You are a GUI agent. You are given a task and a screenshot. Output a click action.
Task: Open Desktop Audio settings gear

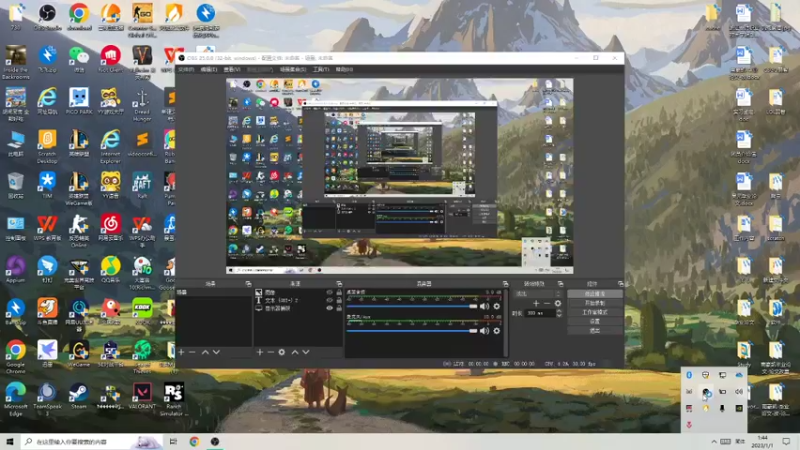(x=496, y=306)
